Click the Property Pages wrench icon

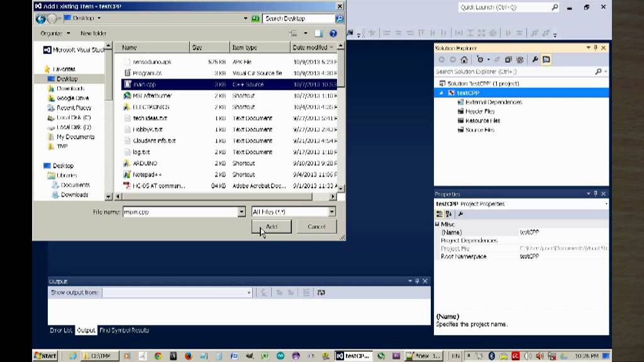[x=460, y=214]
